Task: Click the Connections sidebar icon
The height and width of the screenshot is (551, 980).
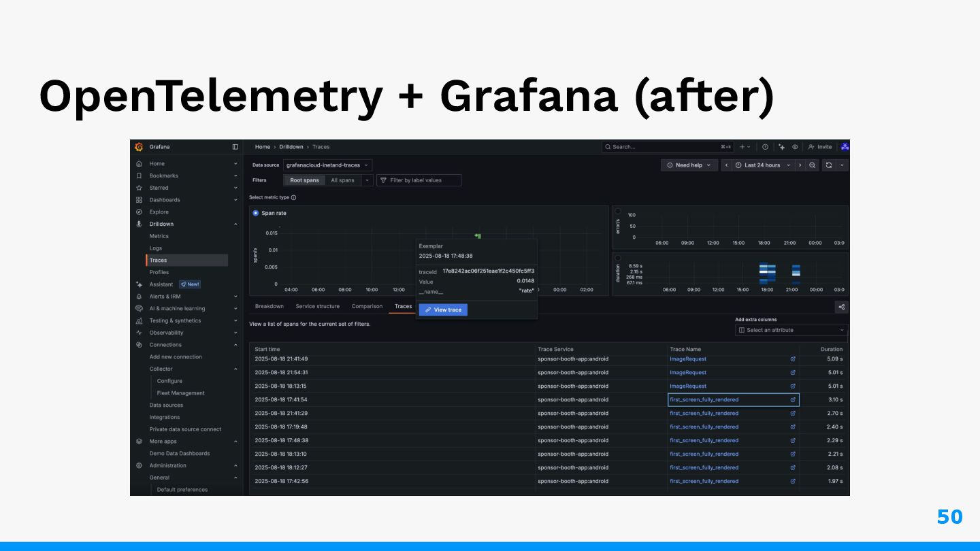Action: point(139,345)
